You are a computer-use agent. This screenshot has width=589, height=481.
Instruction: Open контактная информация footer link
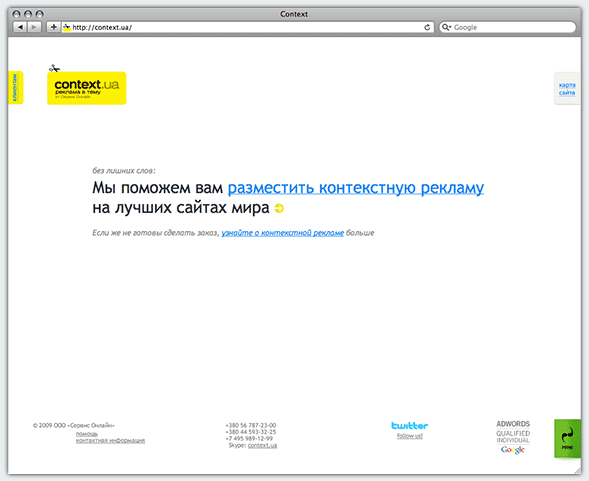click(110, 440)
